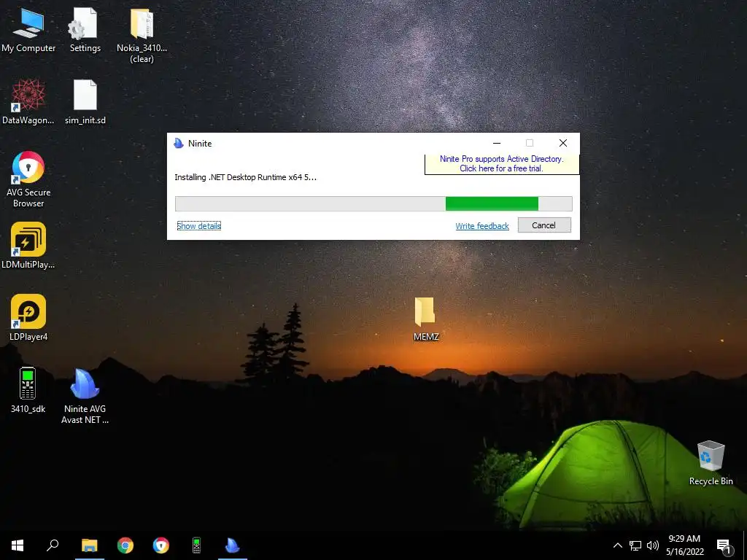Open the Settings desktop shortcut
The image size is (747, 560).
[x=85, y=29]
